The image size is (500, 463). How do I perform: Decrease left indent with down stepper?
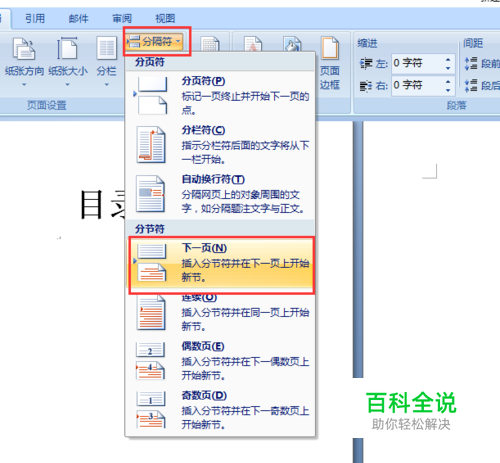pos(448,68)
